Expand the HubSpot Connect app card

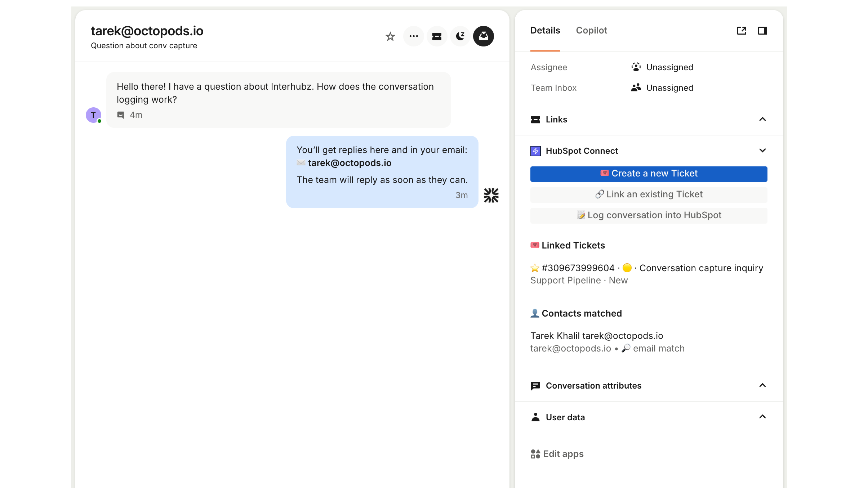[x=763, y=151]
